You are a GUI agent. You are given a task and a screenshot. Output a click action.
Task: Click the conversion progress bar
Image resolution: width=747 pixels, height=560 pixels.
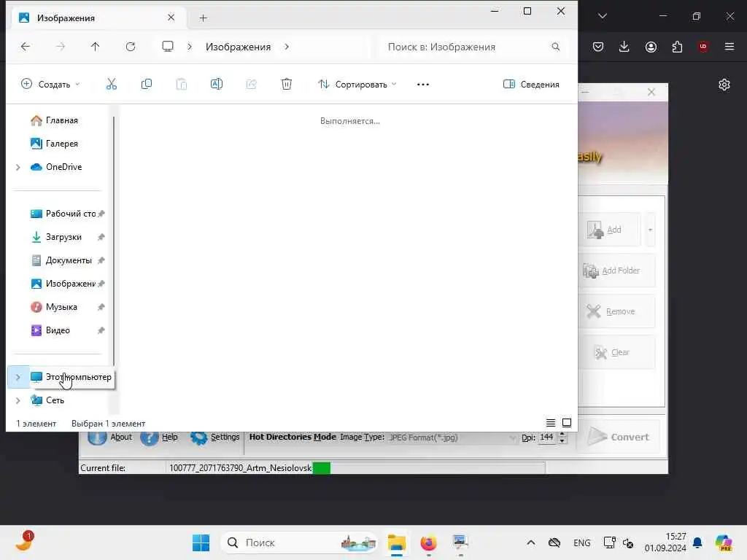coord(429,468)
